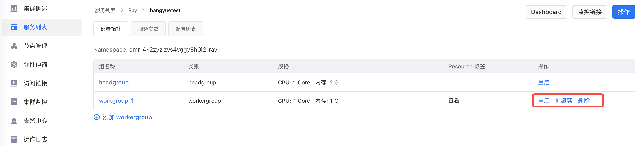Click the plus icon for 添加 workergroup
Viewport: 644px width, 146px height.
click(97, 117)
